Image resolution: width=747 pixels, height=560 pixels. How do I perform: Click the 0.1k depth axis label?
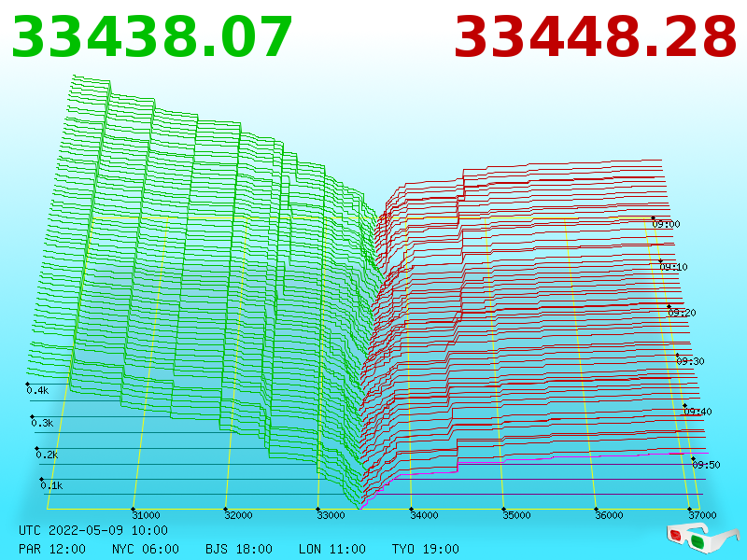coord(51,485)
